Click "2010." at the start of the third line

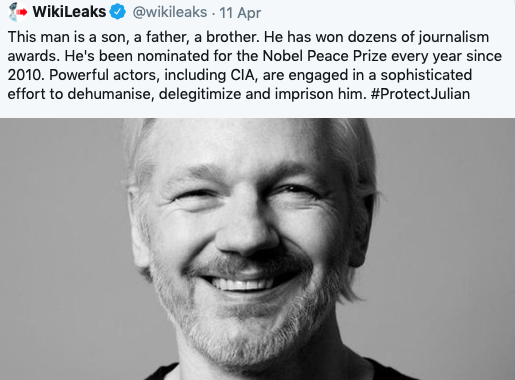click(x=26, y=75)
